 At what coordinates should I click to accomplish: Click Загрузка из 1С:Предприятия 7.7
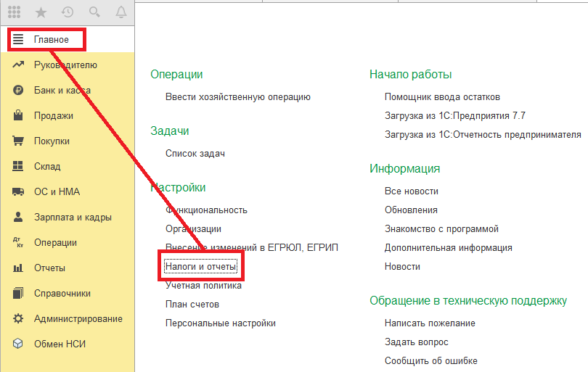coord(455,116)
